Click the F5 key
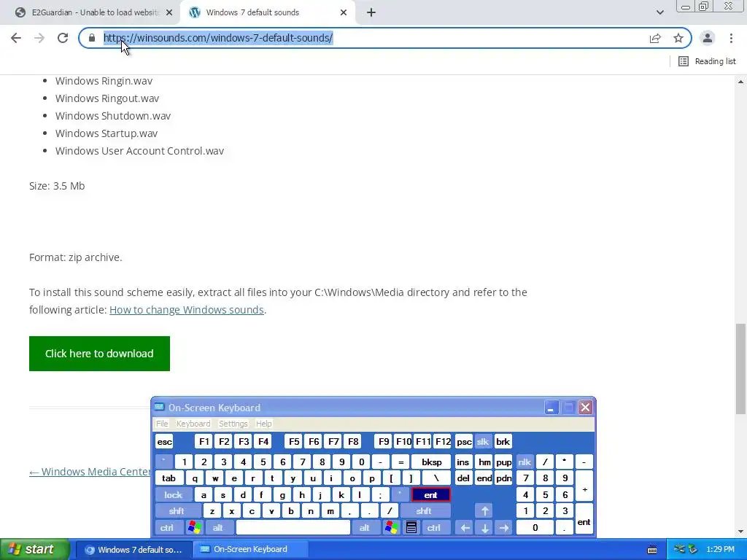 coord(294,441)
